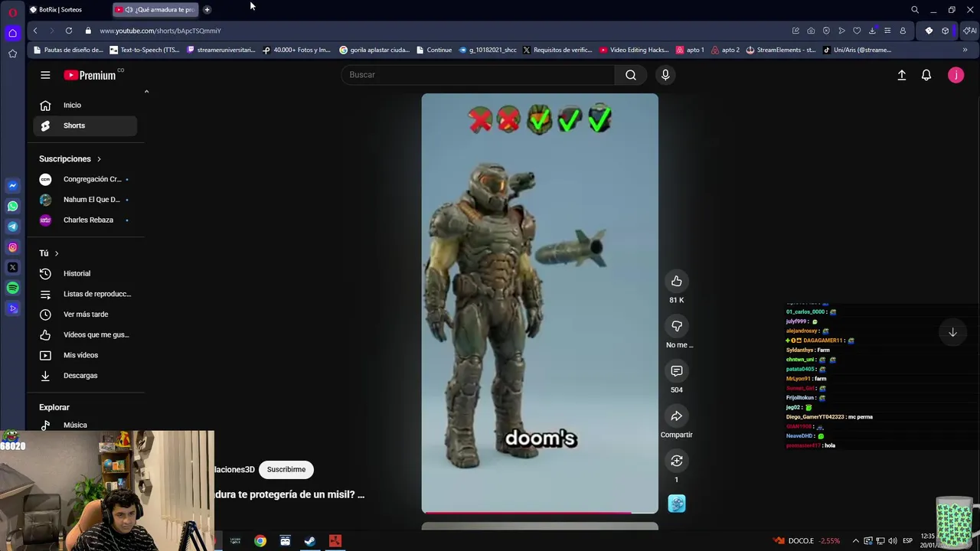The width and height of the screenshot is (980, 551).
Task: Open Chrome from the taskbar
Action: coord(260,541)
